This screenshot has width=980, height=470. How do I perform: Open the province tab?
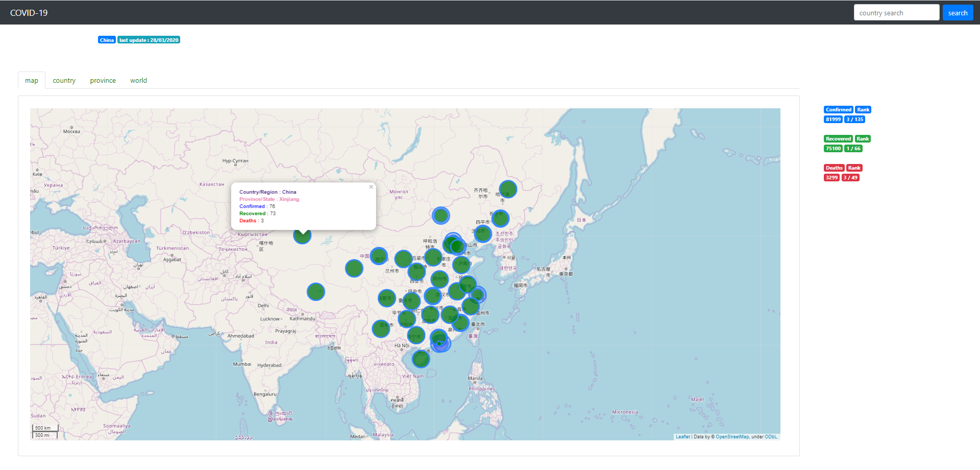(103, 80)
